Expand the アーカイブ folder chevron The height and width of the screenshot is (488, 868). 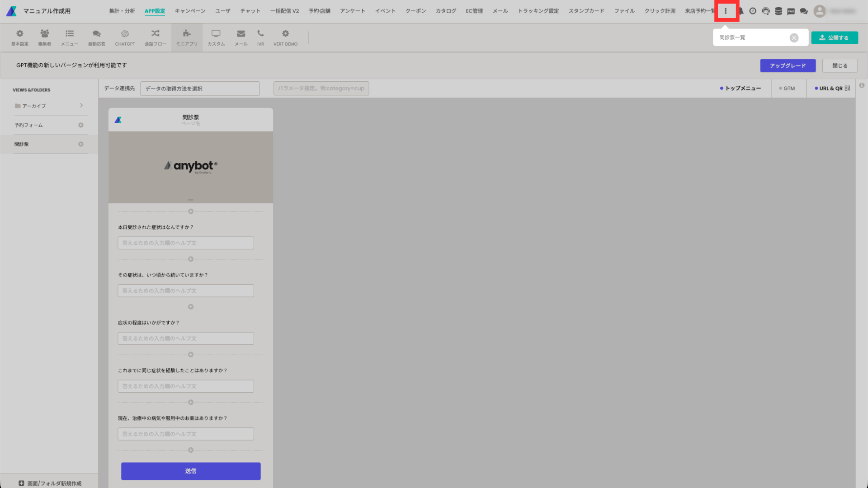coord(81,105)
